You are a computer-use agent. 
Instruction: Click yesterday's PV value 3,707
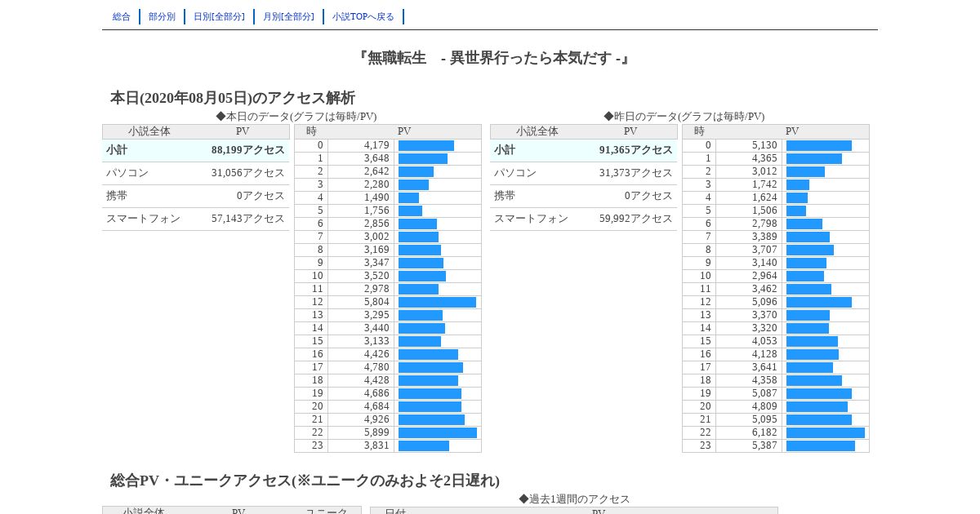[764, 250]
